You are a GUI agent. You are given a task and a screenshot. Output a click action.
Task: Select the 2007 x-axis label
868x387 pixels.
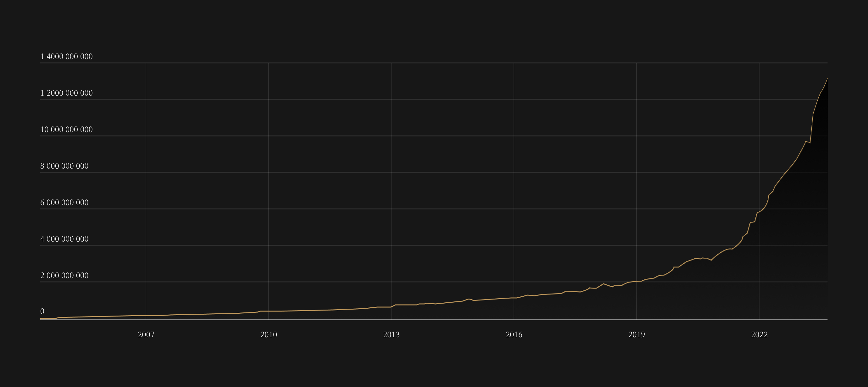pos(146,335)
